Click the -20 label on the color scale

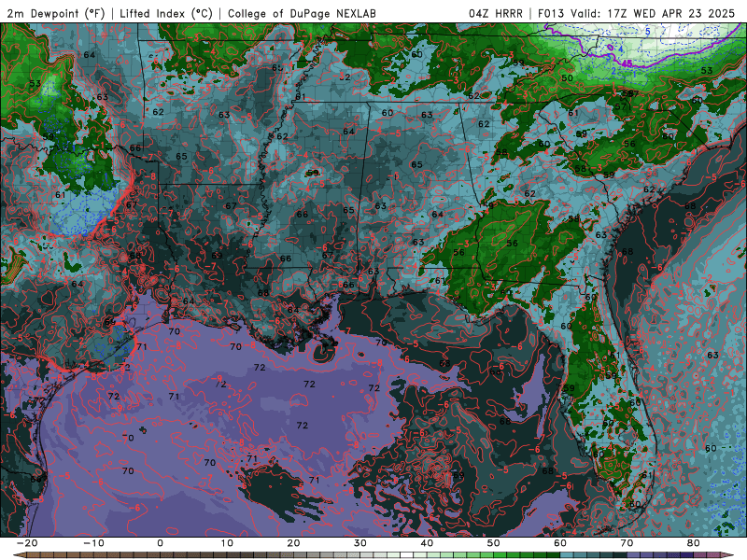[x=27, y=543]
